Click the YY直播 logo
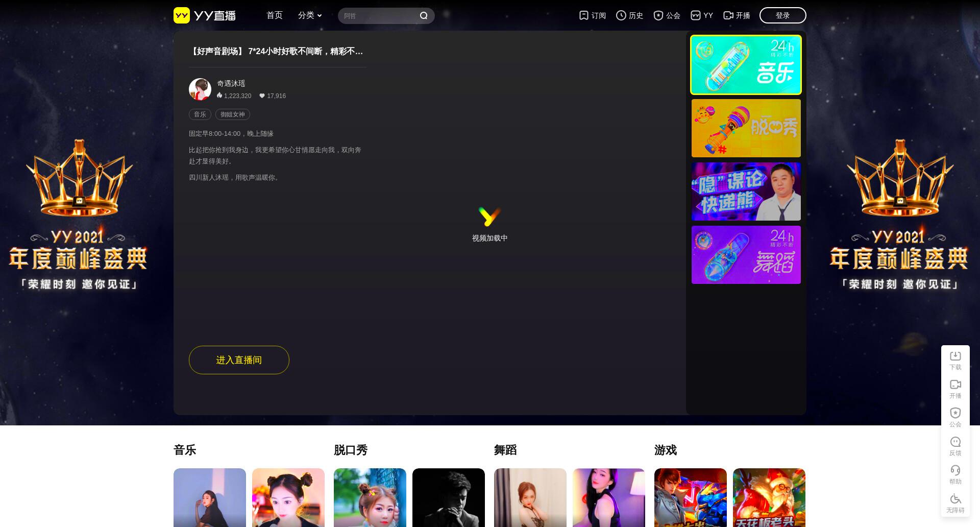Screen dimensions: 980x527 (205, 15)
